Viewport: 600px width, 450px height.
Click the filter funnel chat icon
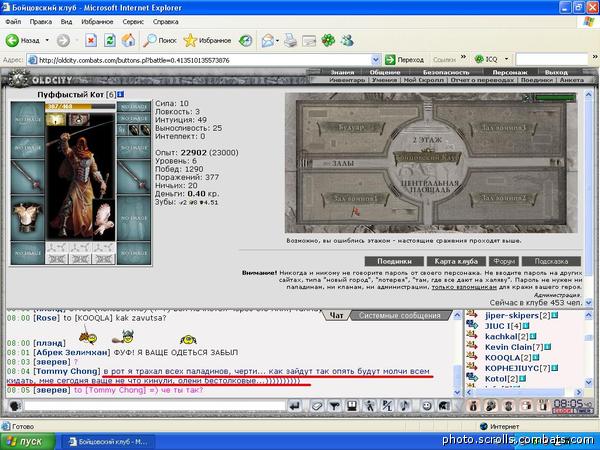[335, 406]
